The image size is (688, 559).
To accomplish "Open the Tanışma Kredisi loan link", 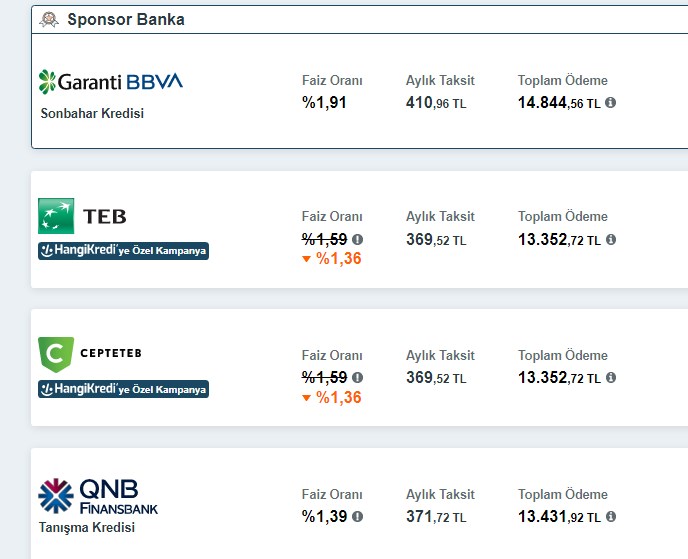I will click(87, 527).
